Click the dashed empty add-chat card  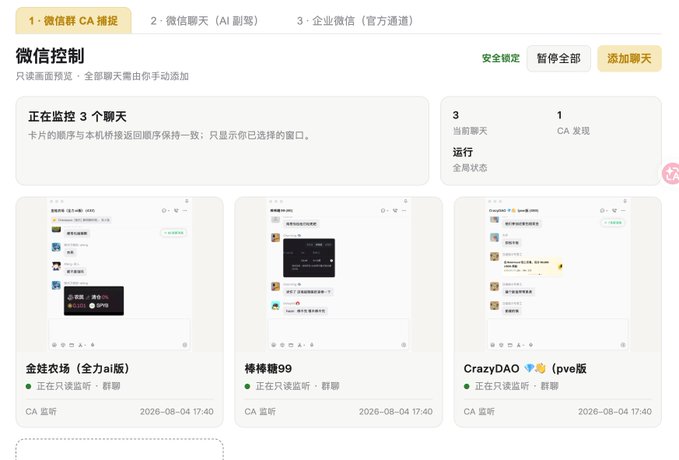[120, 449]
